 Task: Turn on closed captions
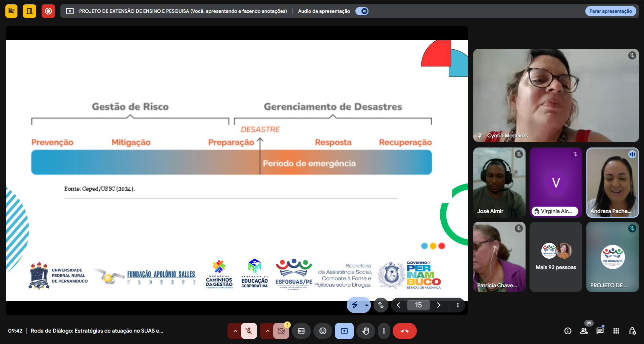[301, 331]
